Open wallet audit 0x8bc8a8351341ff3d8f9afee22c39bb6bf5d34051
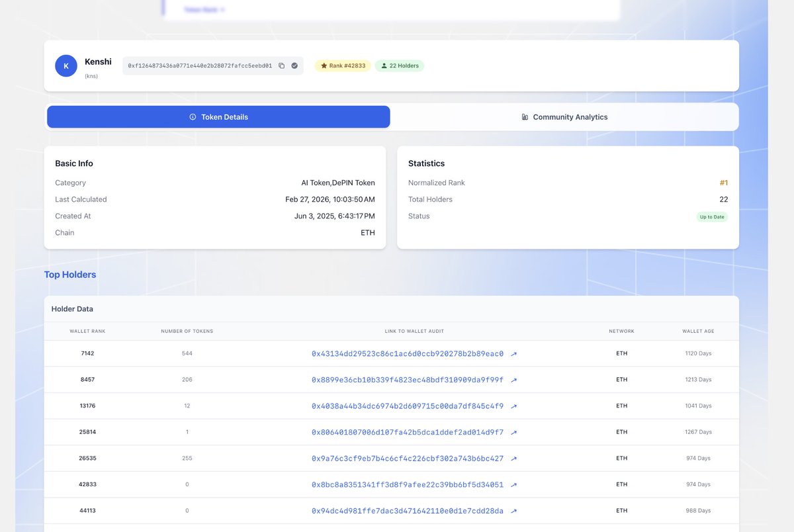The image size is (794, 532). click(x=408, y=484)
